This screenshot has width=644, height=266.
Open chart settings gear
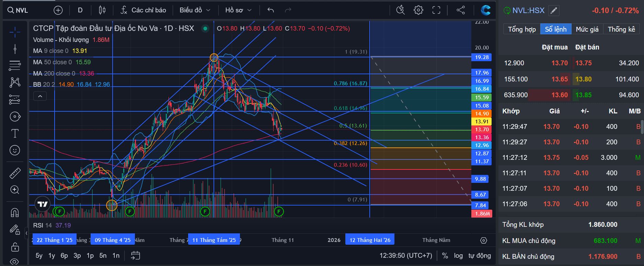(418, 10)
